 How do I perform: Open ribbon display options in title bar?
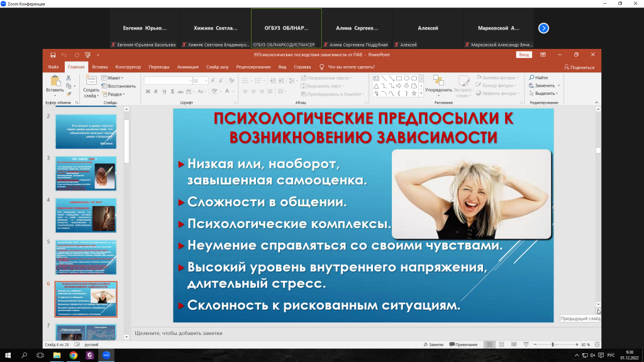click(x=543, y=55)
